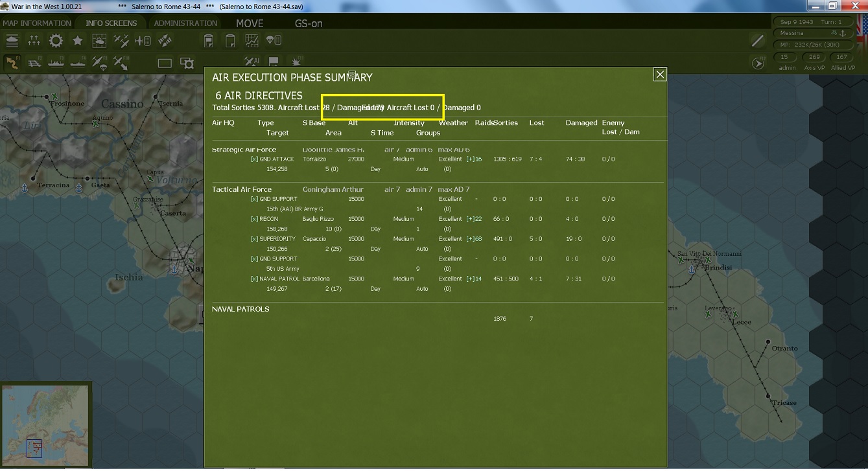
Task: Click the plane AI icon
Action: 252,62
